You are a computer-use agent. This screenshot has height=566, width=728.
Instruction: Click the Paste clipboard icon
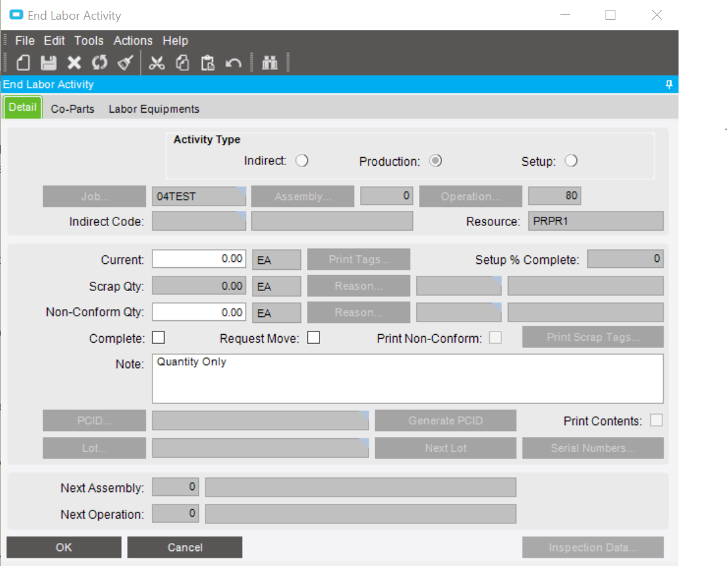[208, 63]
